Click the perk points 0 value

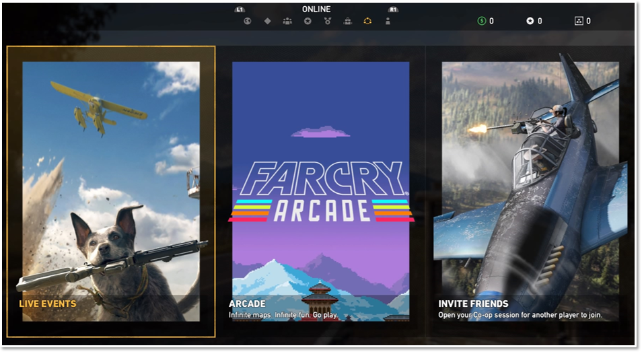(588, 21)
